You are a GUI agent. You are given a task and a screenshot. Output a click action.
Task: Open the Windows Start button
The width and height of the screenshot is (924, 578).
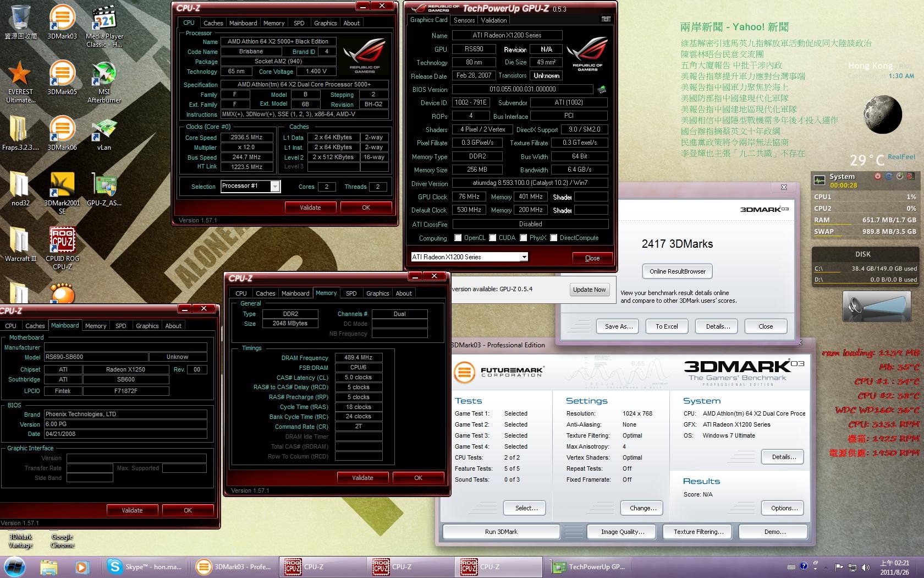pyautogui.click(x=15, y=566)
